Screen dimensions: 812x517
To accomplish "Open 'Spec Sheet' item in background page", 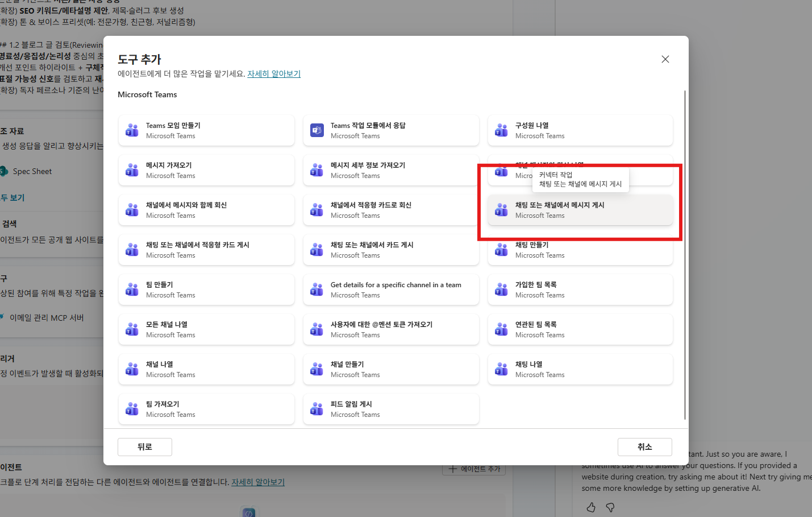I will point(32,171).
